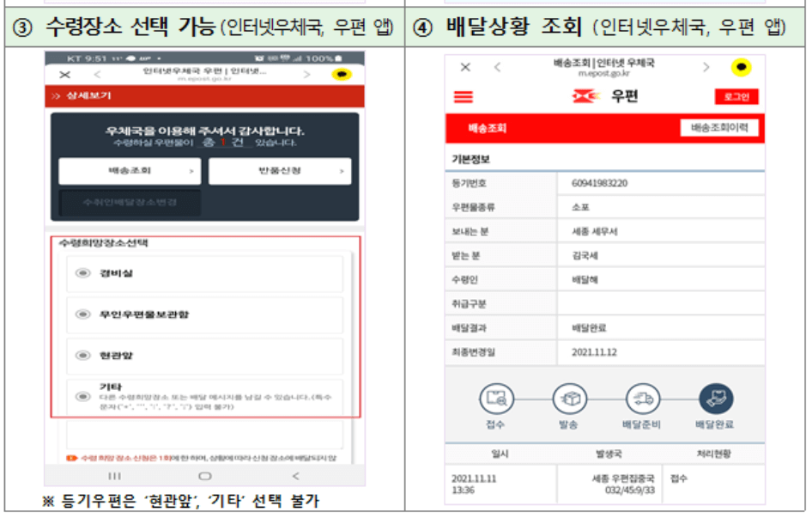Click last changed date 2021.11.12
Screen dimensions: 812x518
[x=595, y=352]
